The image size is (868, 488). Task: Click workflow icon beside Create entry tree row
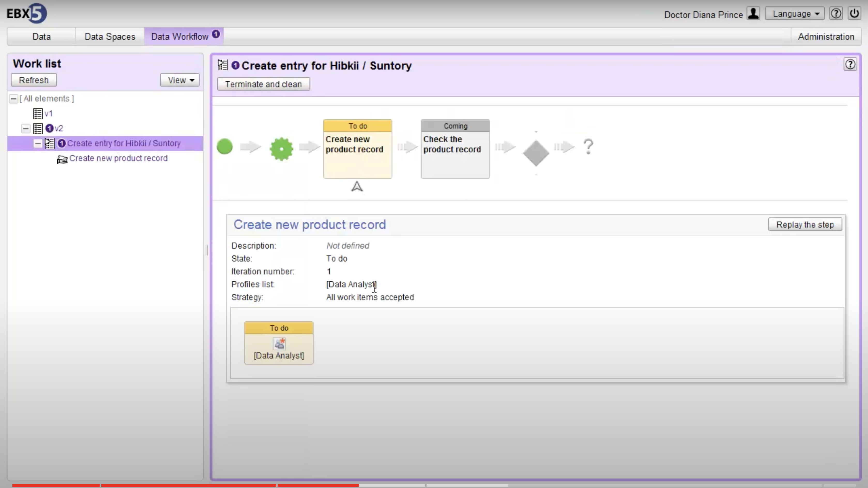pos(50,143)
